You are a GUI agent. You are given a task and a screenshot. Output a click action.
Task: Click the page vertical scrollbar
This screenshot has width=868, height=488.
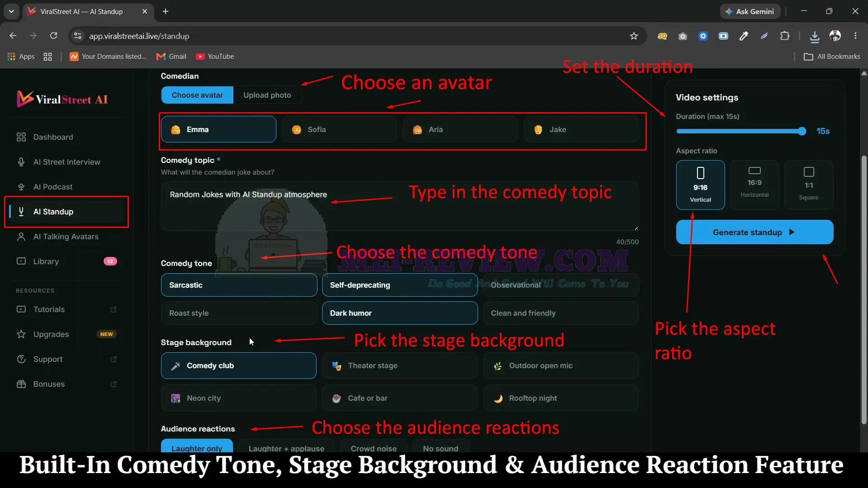pyautogui.click(x=864, y=289)
